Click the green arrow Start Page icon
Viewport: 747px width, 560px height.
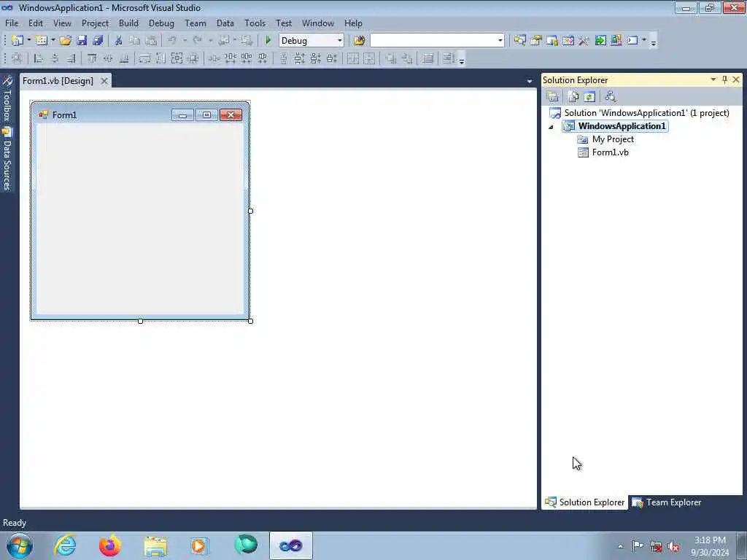coord(600,41)
